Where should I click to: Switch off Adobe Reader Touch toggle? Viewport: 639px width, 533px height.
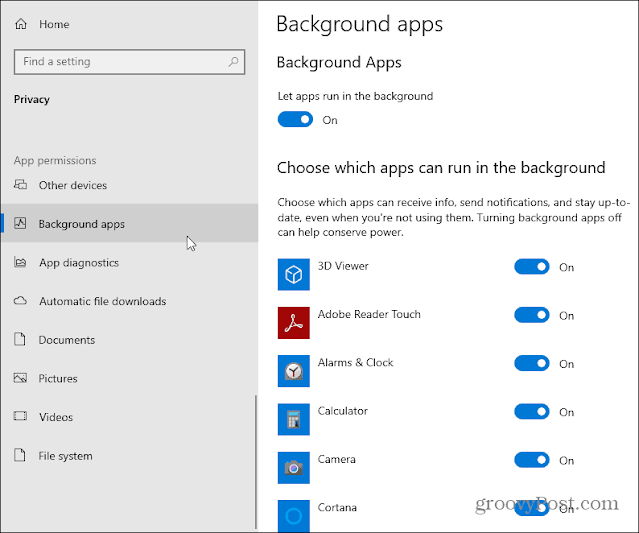coord(532,315)
